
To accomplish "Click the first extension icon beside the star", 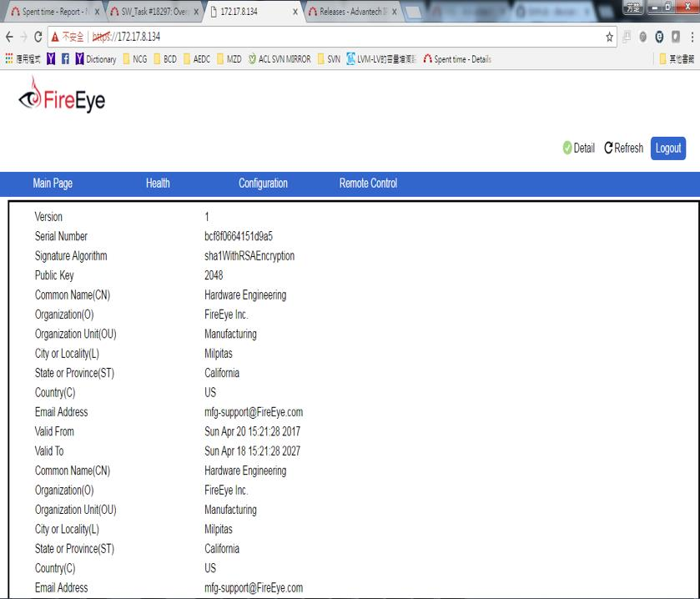I will [627, 37].
